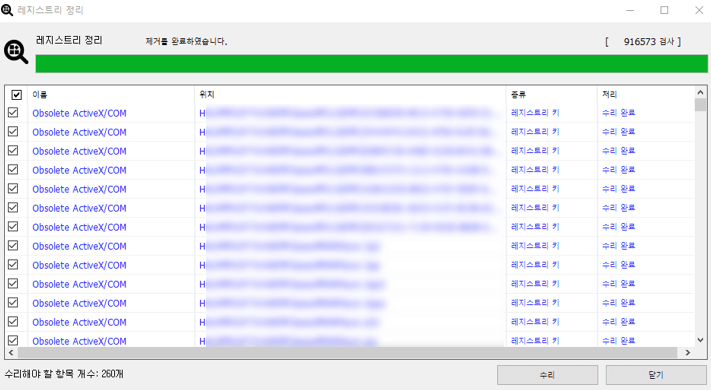Click the large registry cleanup magnifier icon

point(16,52)
